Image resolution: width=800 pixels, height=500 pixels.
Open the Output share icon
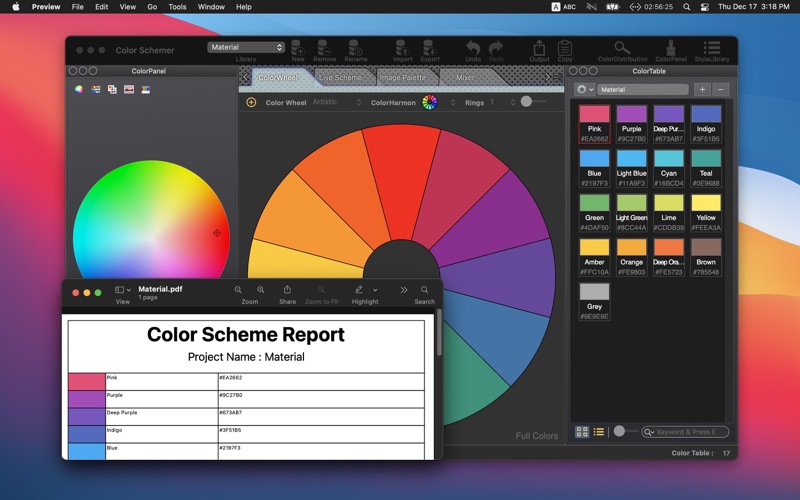(539, 48)
